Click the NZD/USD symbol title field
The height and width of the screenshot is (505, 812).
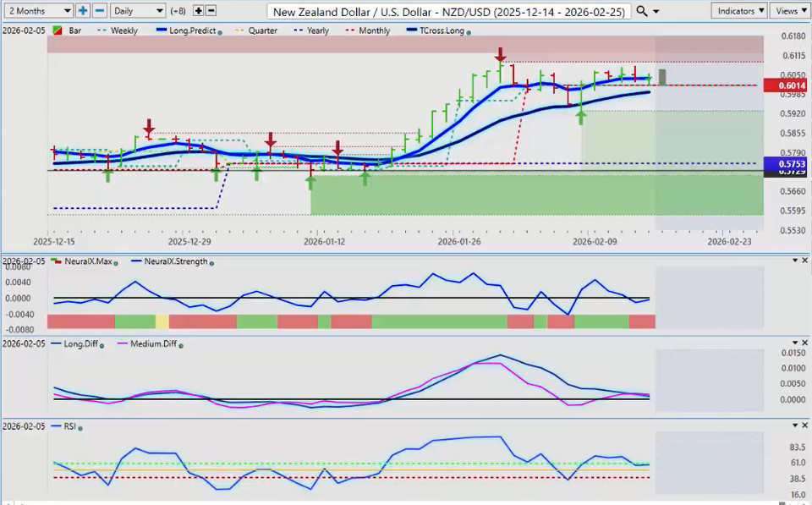tap(448, 10)
